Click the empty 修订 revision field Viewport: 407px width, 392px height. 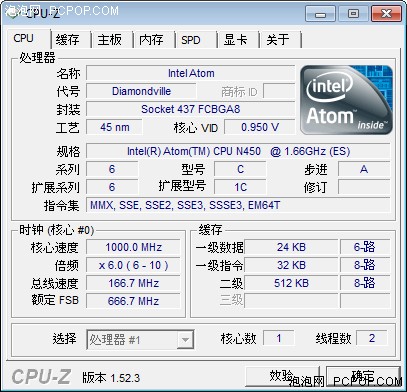coord(364,187)
